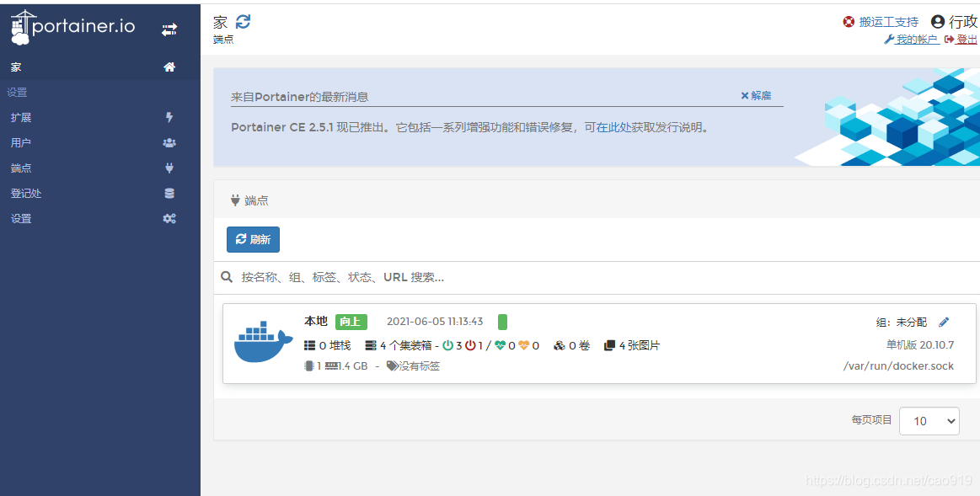This screenshot has width=980, height=496.
Task: Click the red stopped power icon
Action: [470, 345]
